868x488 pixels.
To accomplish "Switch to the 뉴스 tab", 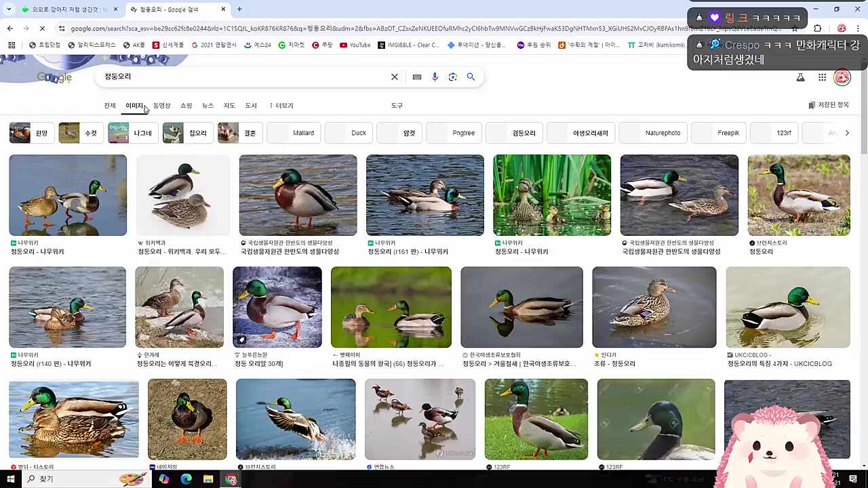I will [208, 106].
